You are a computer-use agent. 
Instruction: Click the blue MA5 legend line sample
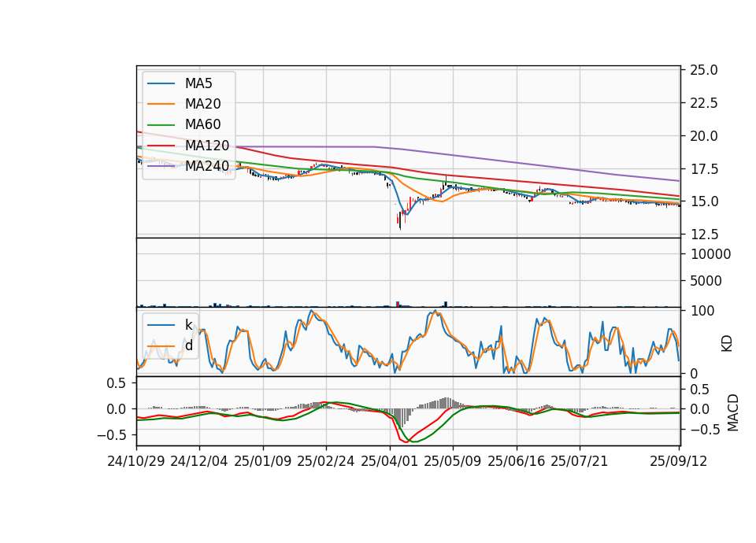[x=161, y=84]
